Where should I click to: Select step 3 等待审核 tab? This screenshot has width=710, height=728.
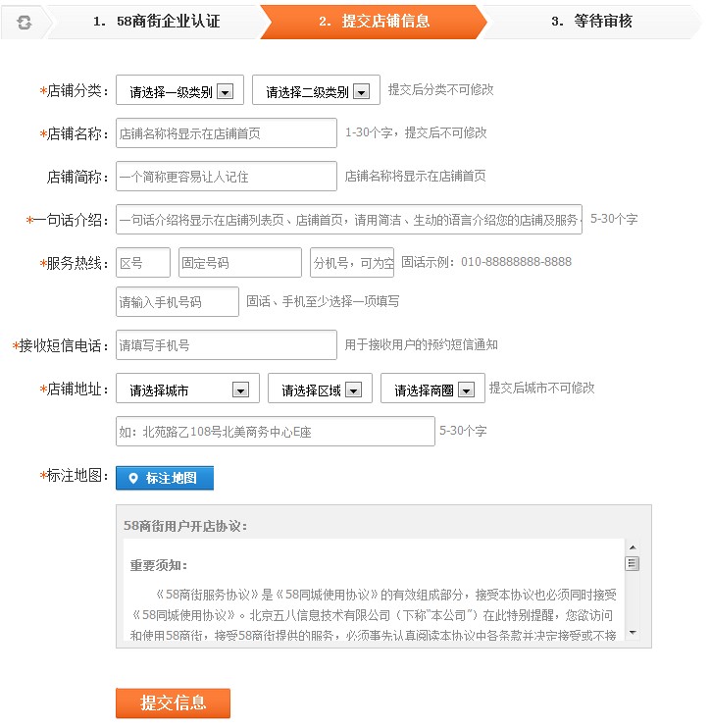pyautogui.click(x=590, y=22)
